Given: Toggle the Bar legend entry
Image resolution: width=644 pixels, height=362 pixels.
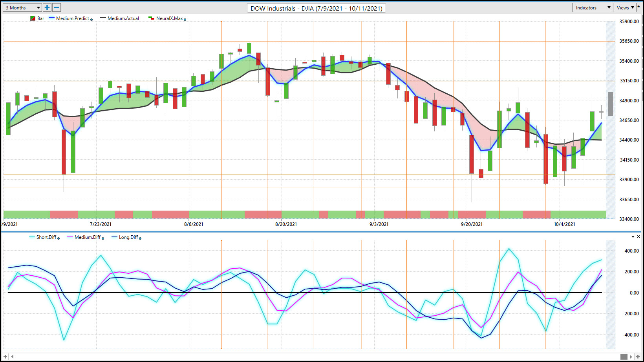Looking at the screenshot, I should click(x=37, y=18).
